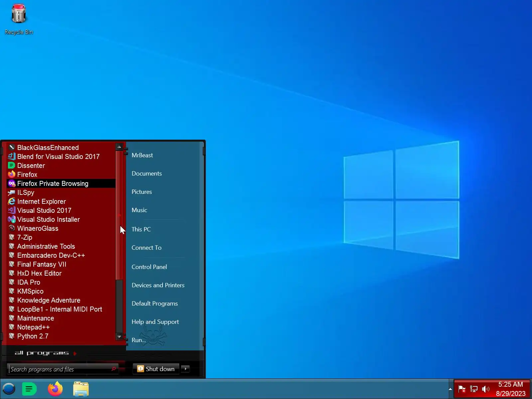Click the BlackGlassEnhanced program icon
The height and width of the screenshot is (399, 532).
(x=12, y=147)
